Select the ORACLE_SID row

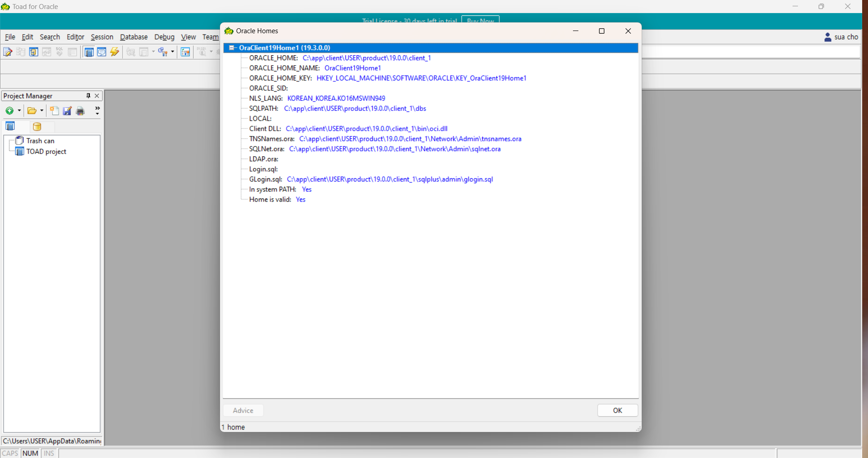point(269,88)
